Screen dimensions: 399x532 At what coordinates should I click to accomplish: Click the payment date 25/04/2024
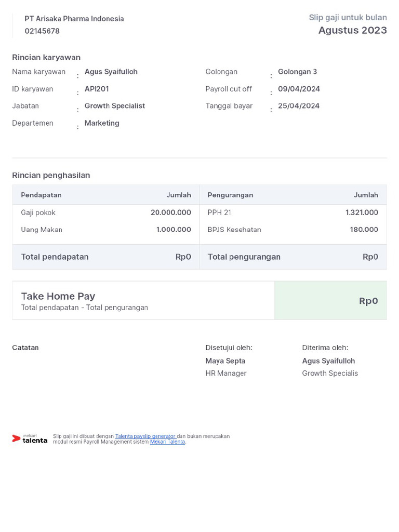point(299,106)
